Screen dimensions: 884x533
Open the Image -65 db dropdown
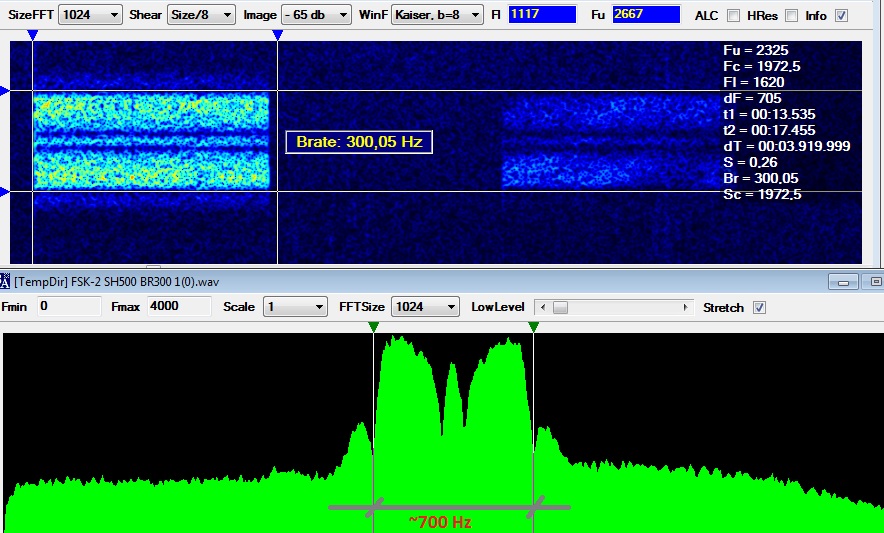(316, 15)
